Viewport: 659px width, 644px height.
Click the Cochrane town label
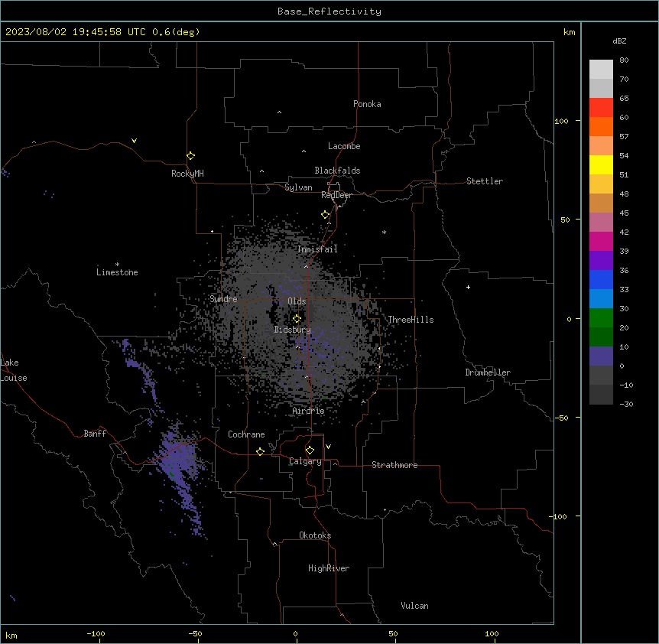(246, 434)
